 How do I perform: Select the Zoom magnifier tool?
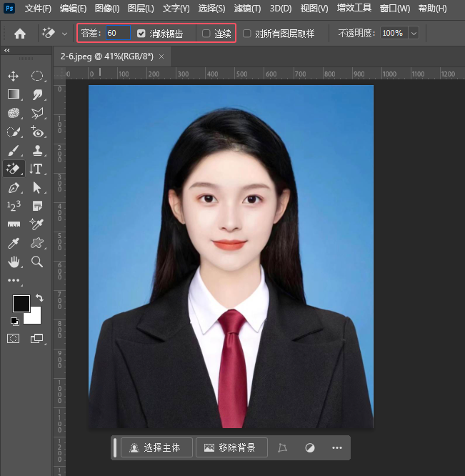37,262
